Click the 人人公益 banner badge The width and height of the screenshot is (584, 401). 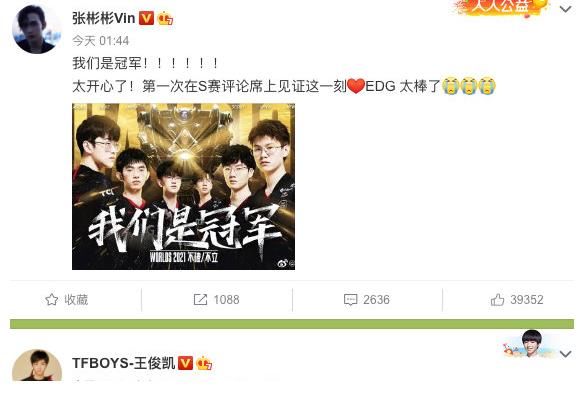point(500,7)
